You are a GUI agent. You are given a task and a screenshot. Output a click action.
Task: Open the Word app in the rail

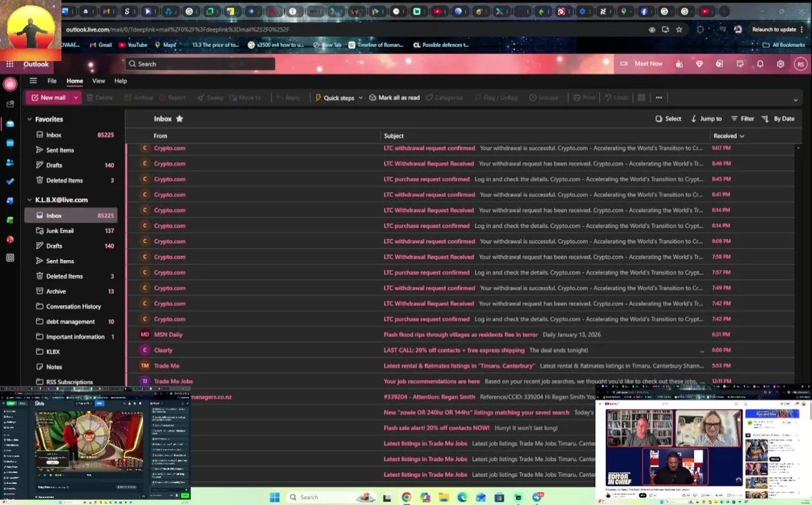(10, 201)
